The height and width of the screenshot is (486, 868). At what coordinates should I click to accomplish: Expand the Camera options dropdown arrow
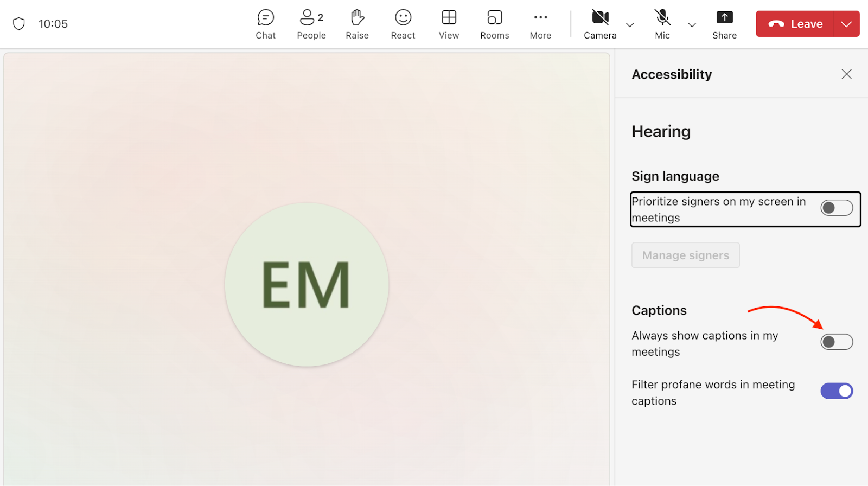[x=630, y=25]
